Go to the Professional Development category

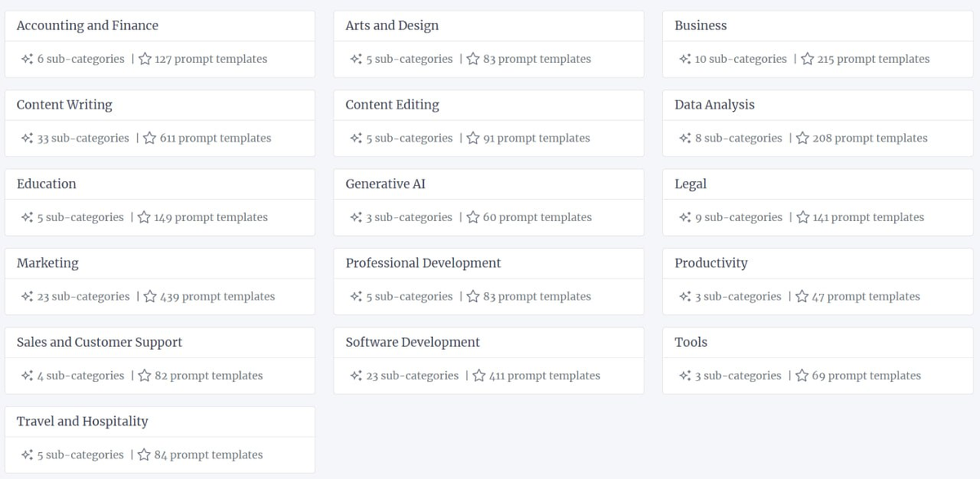pos(423,263)
